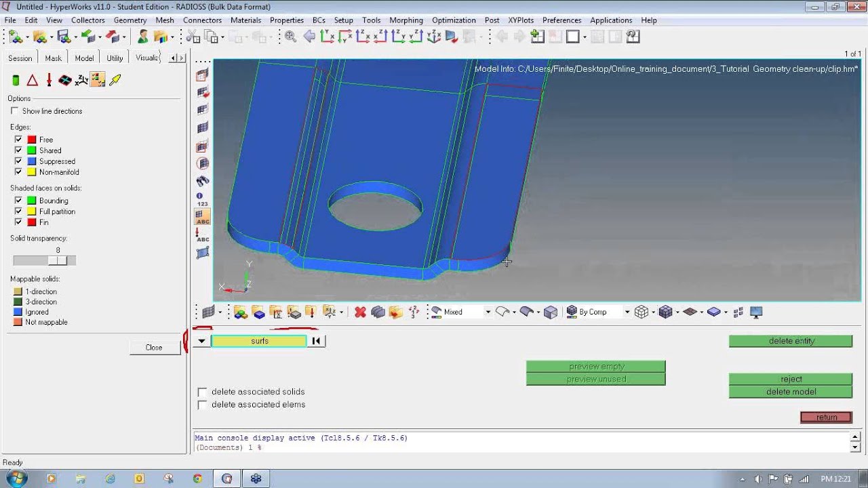This screenshot has height=488, width=868.
Task: Click the topology visualization icon in tab toolbar
Action: [98, 80]
